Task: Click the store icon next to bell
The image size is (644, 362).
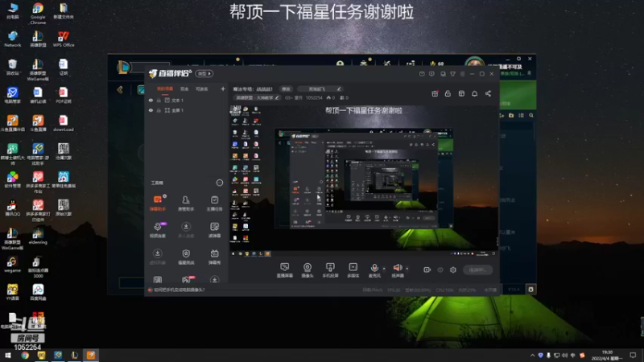Action: tap(461, 93)
